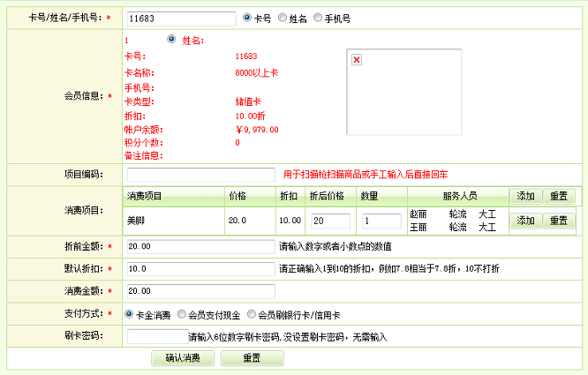Click the 服务人员 column header

[x=458, y=196]
